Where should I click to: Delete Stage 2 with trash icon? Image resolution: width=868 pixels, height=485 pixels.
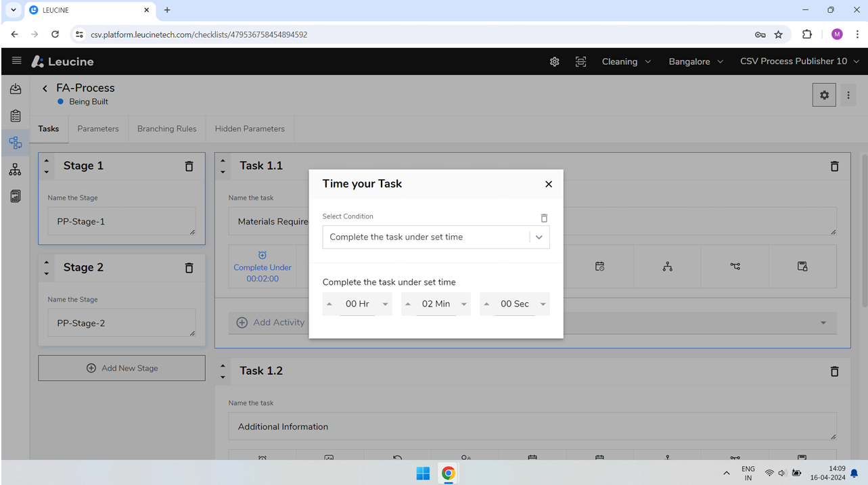point(189,267)
